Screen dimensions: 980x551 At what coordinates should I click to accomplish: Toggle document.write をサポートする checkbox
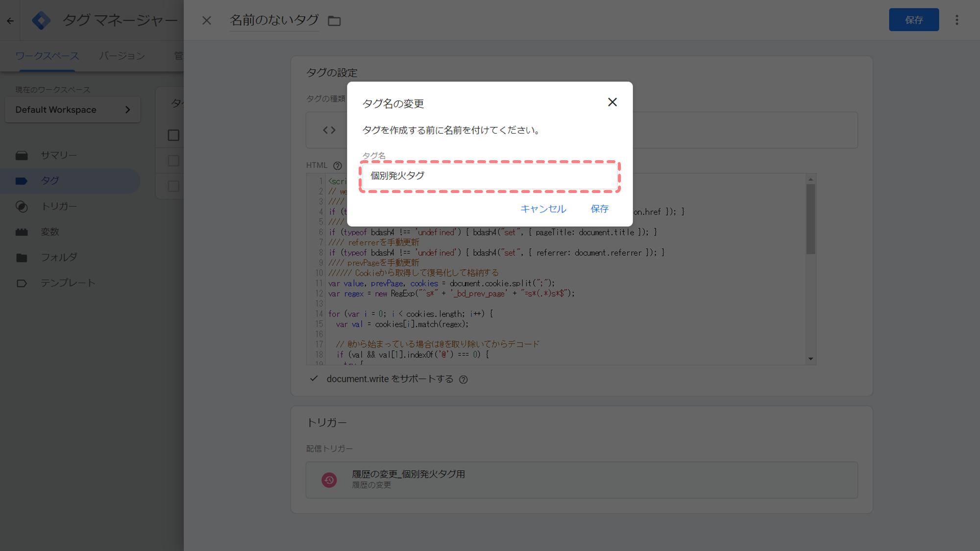(x=314, y=379)
